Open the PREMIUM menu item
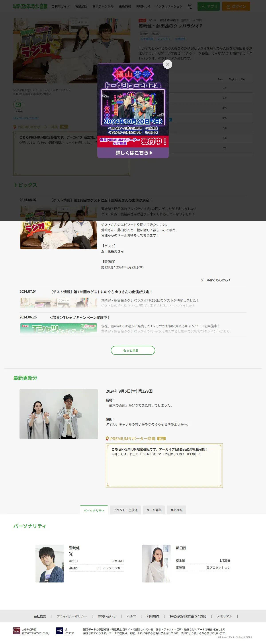The height and width of the screenshot is (644, 266). click(x=143, y=6)
